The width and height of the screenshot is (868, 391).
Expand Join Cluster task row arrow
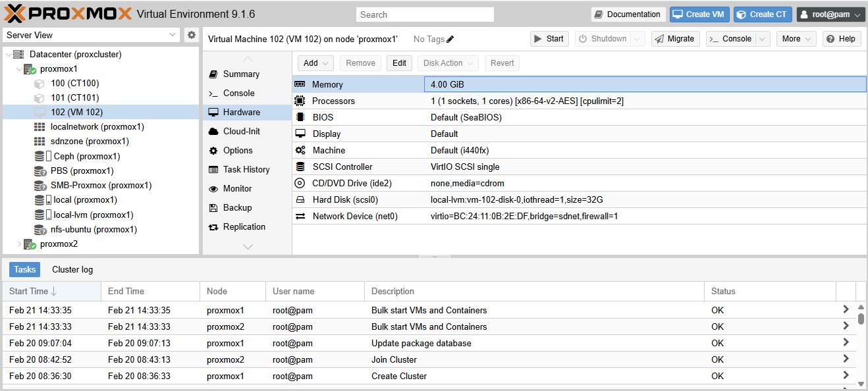click(x=846, y=359)
